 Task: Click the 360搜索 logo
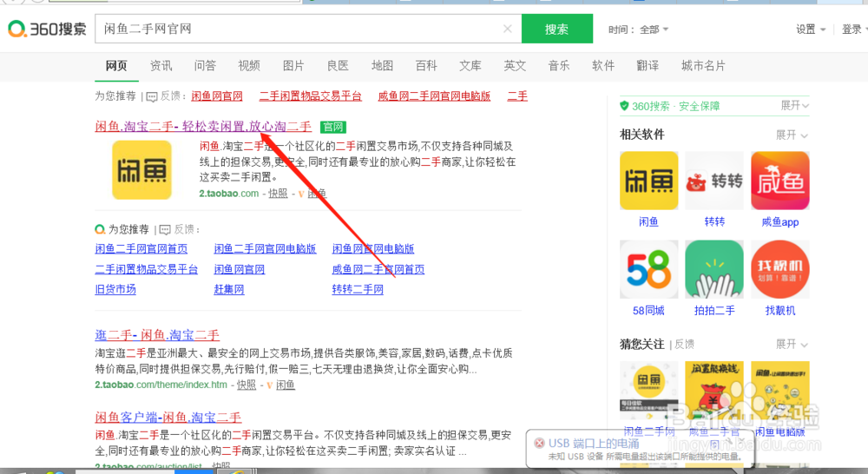click(47, 29)
